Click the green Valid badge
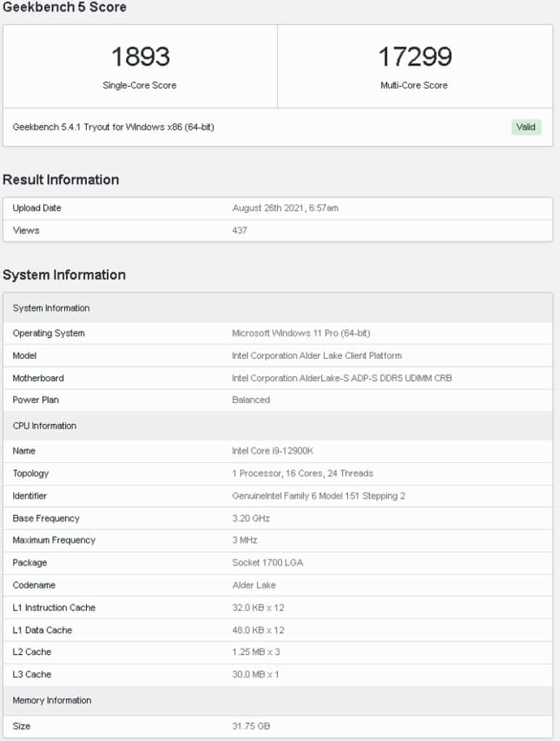The height and width of the screenshot is (741, 560). [x=526, y=127]
